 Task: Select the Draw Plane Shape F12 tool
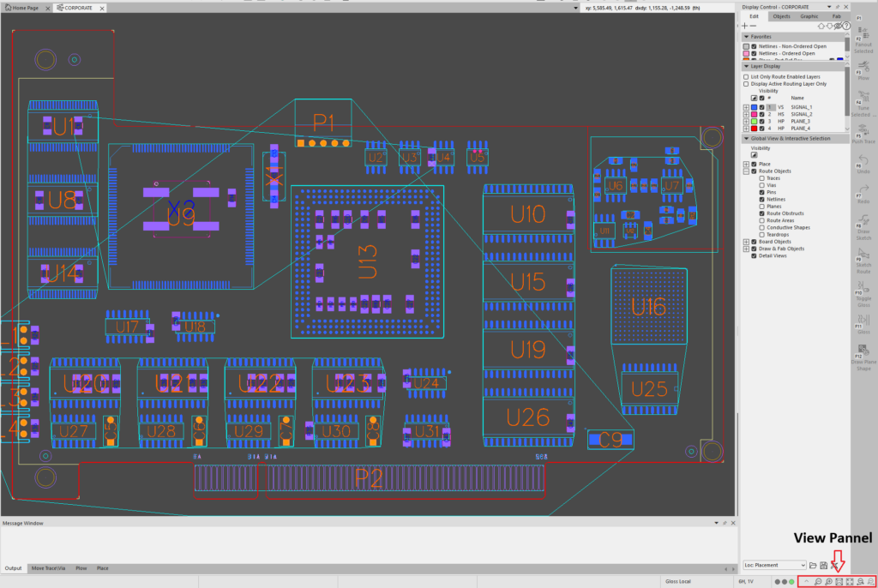pos(864,357)
